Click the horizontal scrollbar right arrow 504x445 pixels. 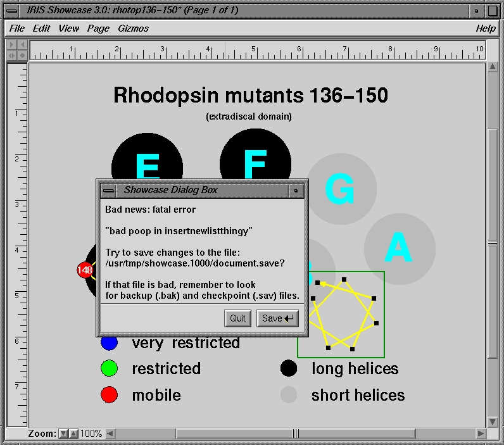[x=481, y=434]
